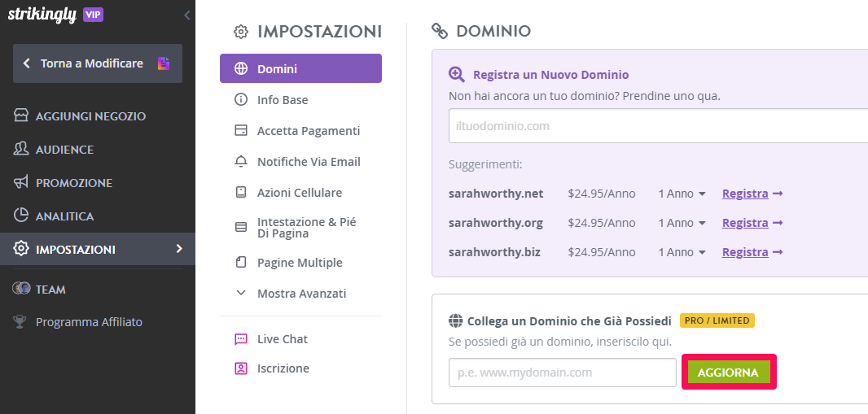The width and height of the screenshot is (868, 414).
Task: Select the Domini settings tab
Action: coord(300,68)
